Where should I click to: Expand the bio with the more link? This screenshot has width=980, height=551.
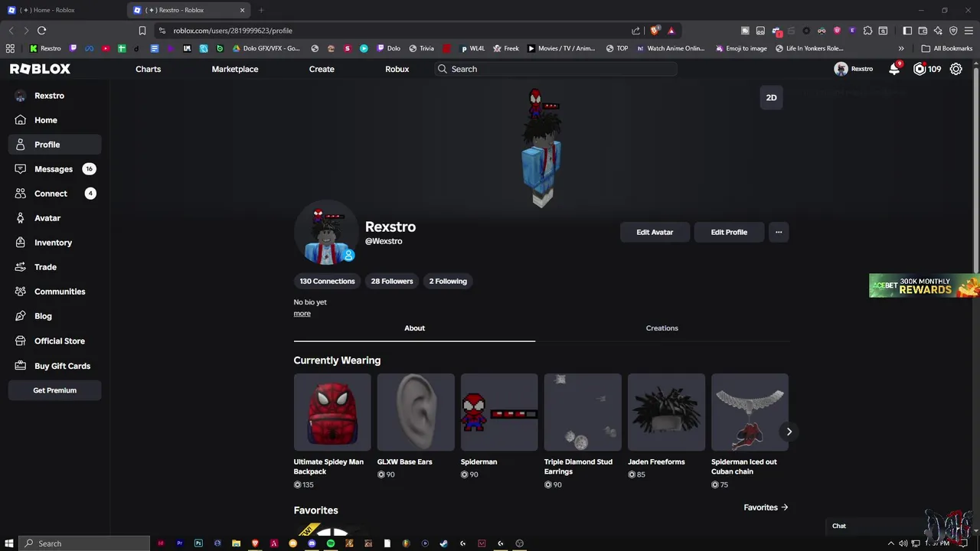point(302,314)
